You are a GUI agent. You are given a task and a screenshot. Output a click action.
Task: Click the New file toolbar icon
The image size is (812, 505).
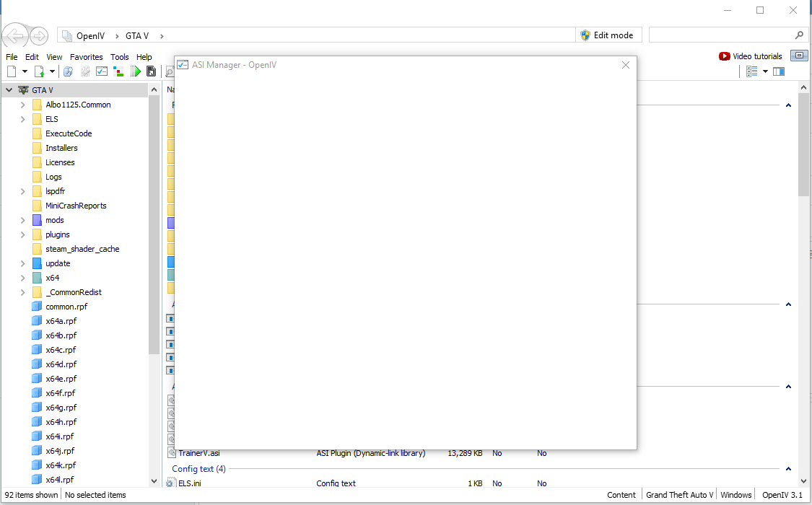[12, 71]
